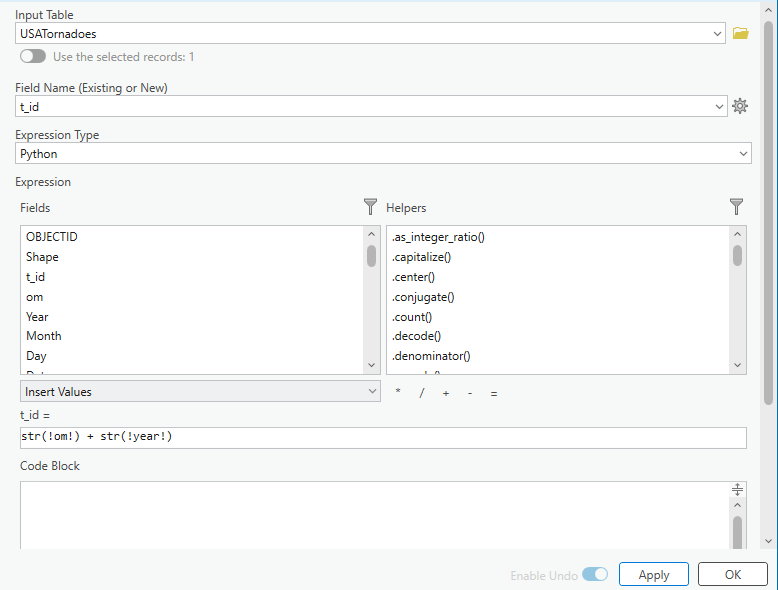Filter the Helpers list
Screen dimensions: 778x590
[x=737, y=207]
